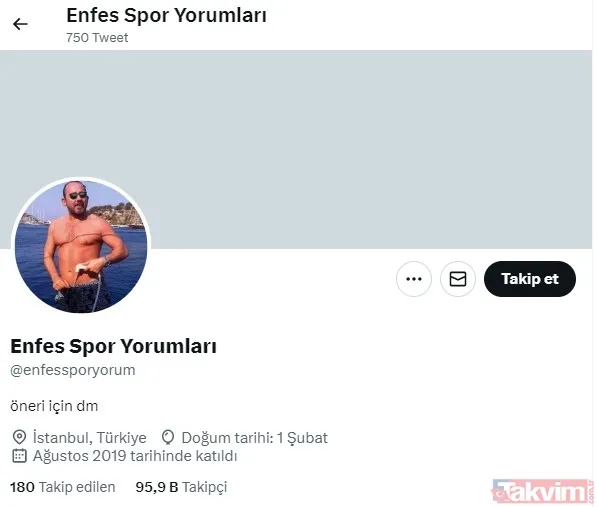Click the @enfessporyorum handle
The width and height of the screenshot is (597, 507).
tap(73, 370)
